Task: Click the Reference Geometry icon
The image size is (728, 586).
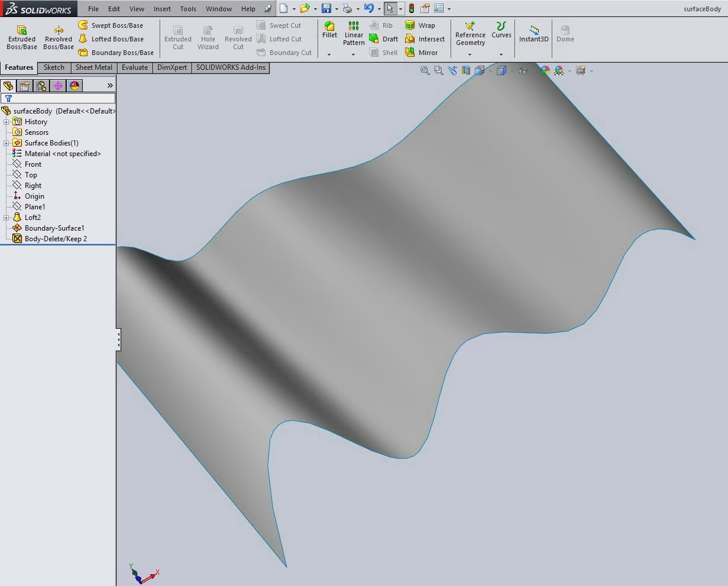Action: click(470, 26)
